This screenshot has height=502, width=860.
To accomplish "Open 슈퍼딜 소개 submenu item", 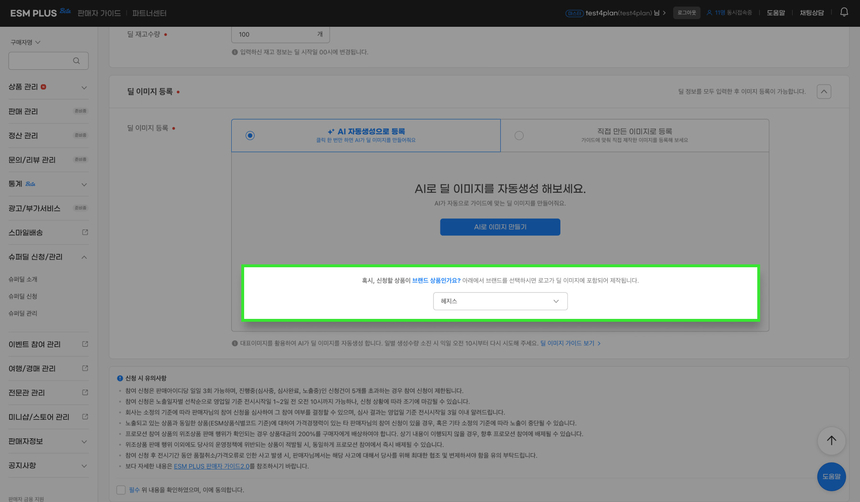I will pos(23,279).
